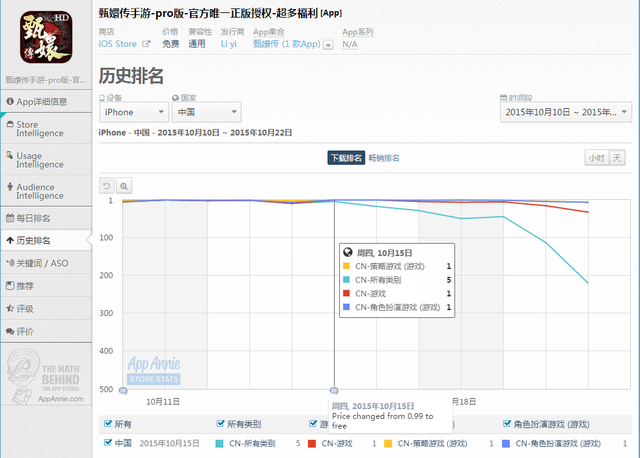Toggle the 中国 row checkbox
Viewport: 640px width, 458px height.
tap(108, 443)
